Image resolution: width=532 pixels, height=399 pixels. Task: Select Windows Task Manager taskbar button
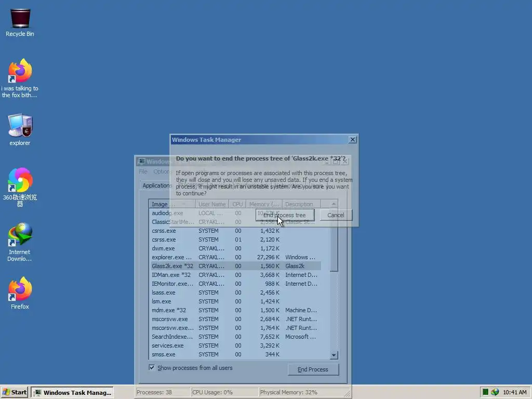pos(72,393)
